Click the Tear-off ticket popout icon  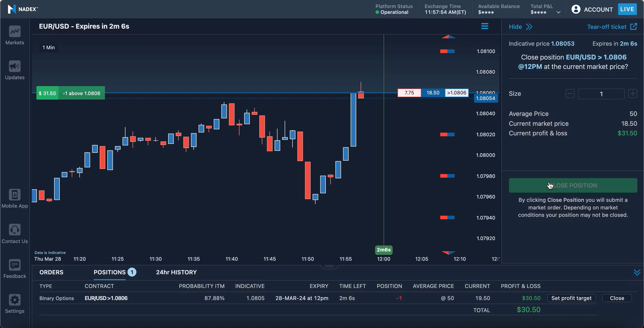[633, 27]
